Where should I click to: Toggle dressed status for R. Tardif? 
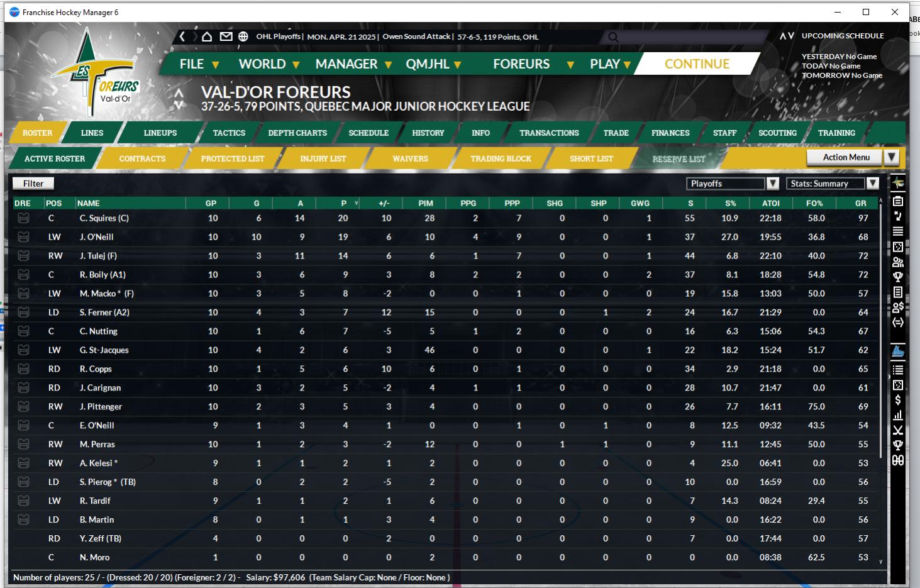(23, 501)
